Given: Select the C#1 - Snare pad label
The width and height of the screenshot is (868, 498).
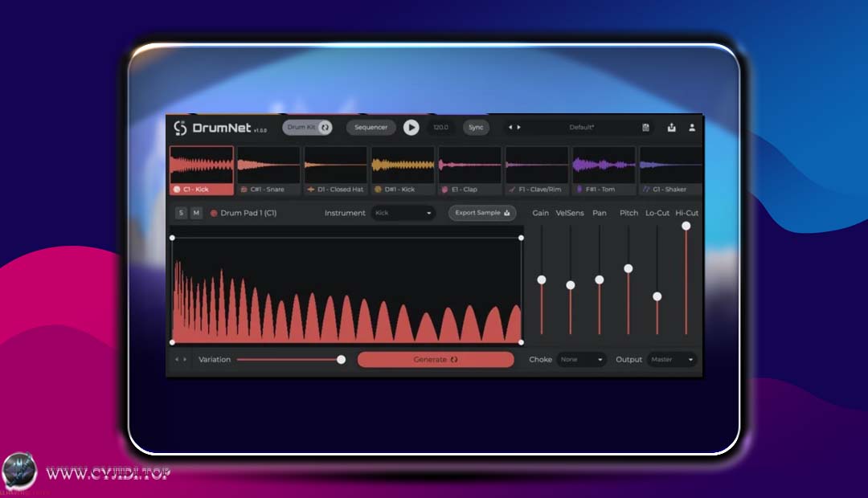Looking at the screenshot, I should point(268,190).
